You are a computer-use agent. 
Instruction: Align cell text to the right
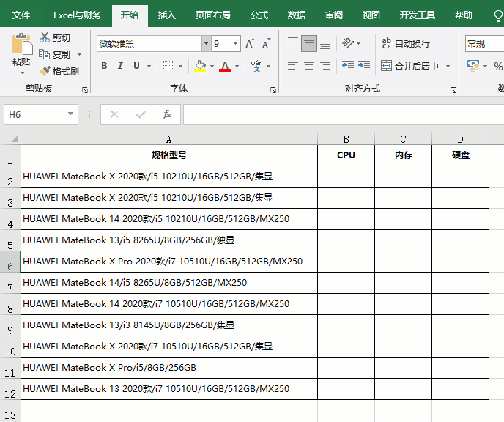click(325, 66)
